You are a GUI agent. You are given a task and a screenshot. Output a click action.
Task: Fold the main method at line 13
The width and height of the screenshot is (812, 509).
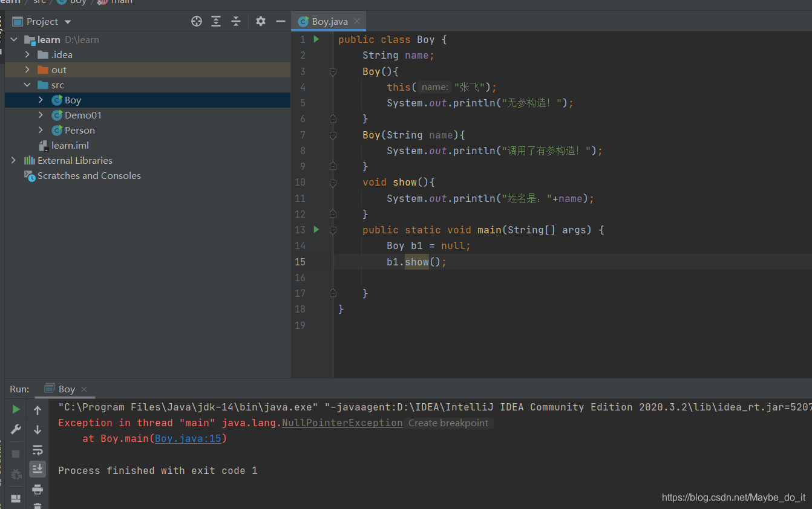coord(333,230)
